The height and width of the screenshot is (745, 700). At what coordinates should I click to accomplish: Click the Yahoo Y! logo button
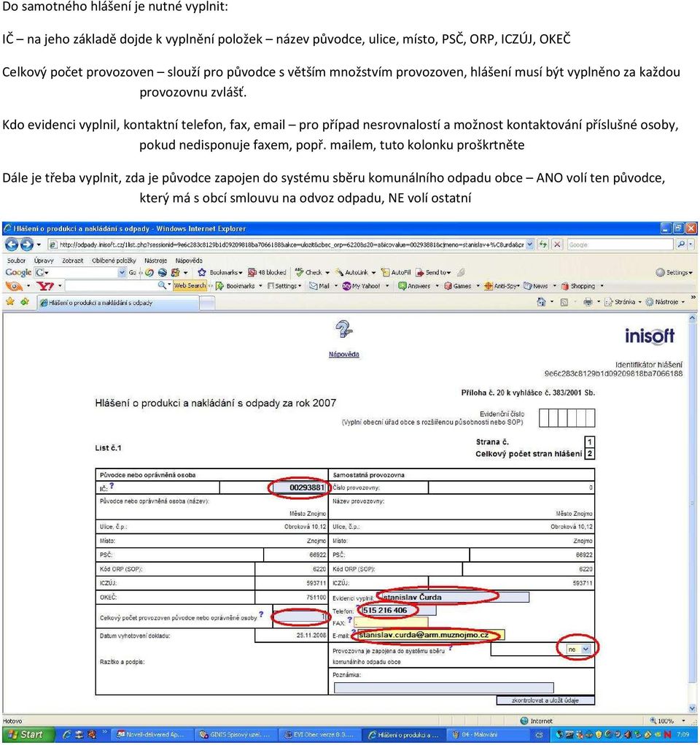(x=45, y=286)
